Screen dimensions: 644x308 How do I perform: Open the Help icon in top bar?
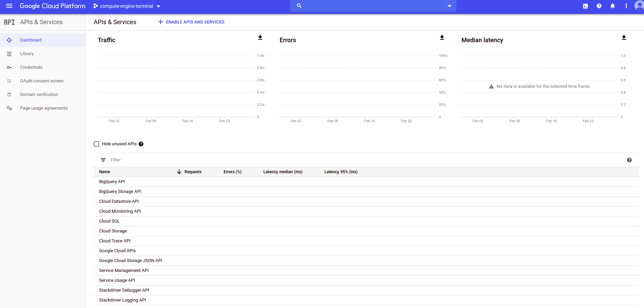(x=599, y=6)
